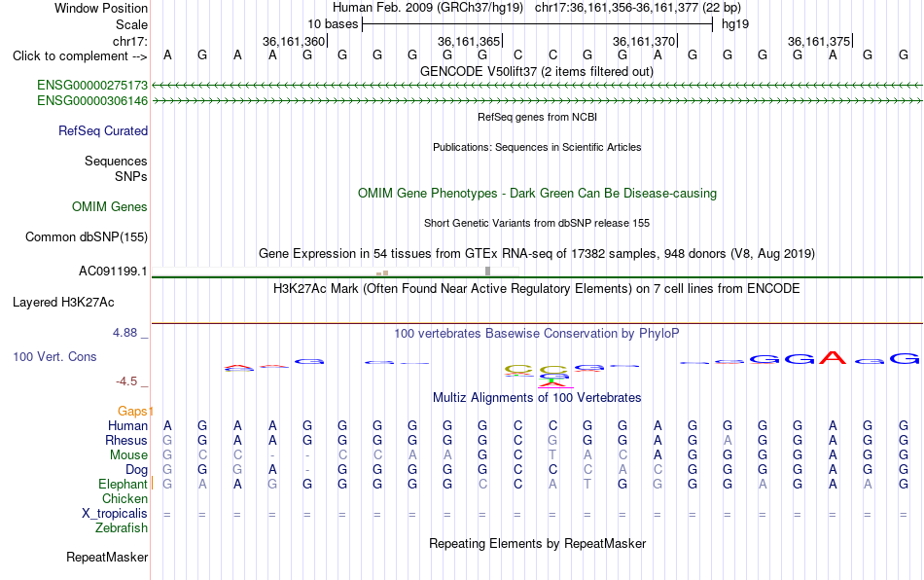This screenshot has width=924, height=580.
Task: Click the hg19 label beside scale bar
Action: (735, 24)
